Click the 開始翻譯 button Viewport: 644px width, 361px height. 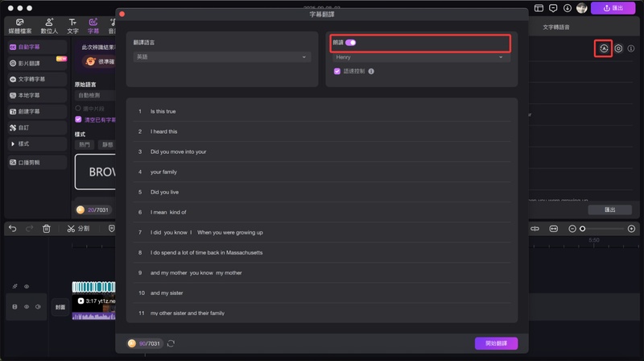[x=496, y=343]
